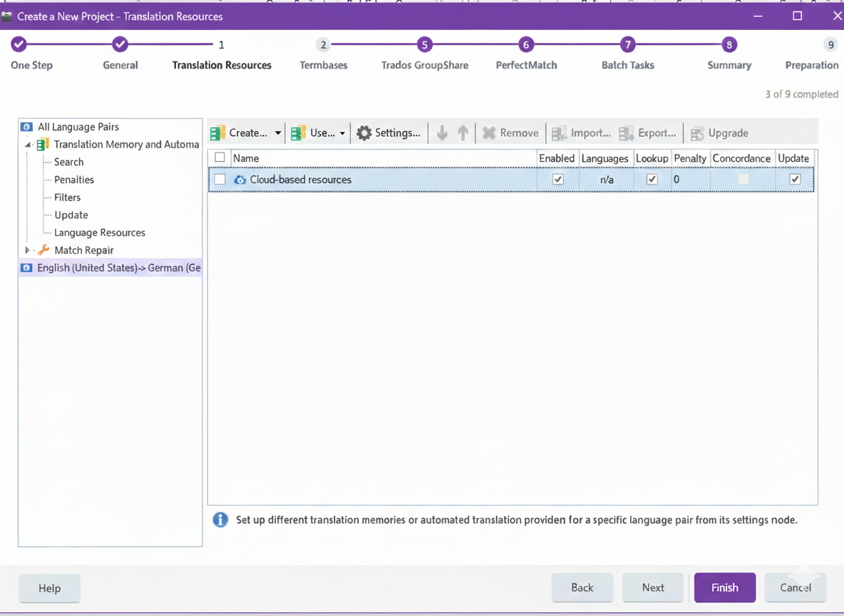The height and width of the screenshot is (616, 844).
Task: Click the Remove X icon
Action: 489,133
